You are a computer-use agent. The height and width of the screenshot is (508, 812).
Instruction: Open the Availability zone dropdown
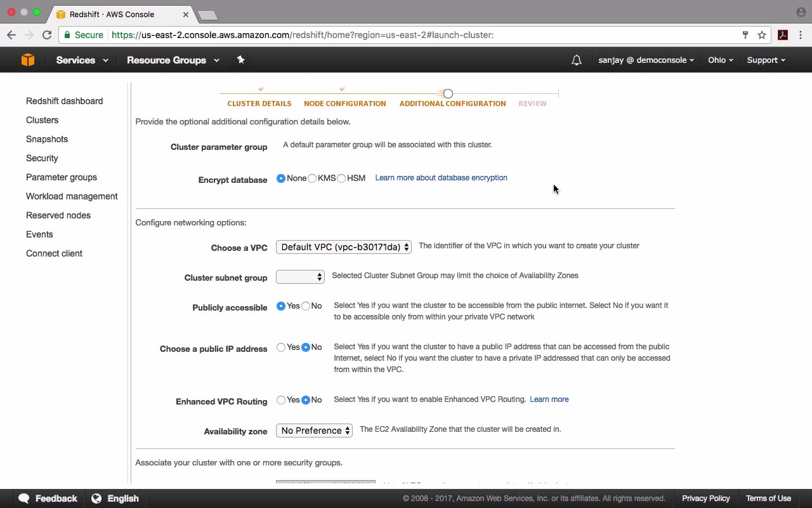(314, 431)
